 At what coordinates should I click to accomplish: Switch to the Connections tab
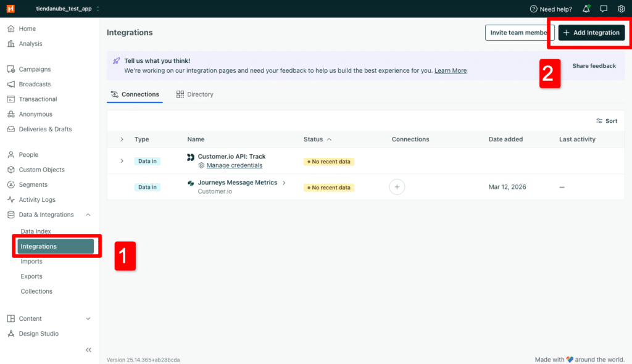pos(135,94)
